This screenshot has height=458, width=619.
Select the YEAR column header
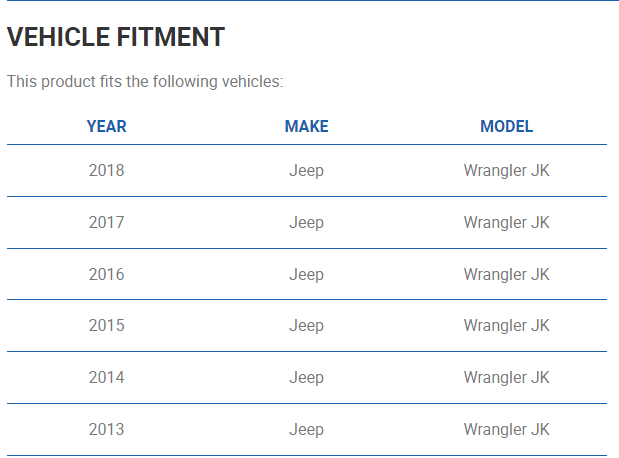coord(107,127)
